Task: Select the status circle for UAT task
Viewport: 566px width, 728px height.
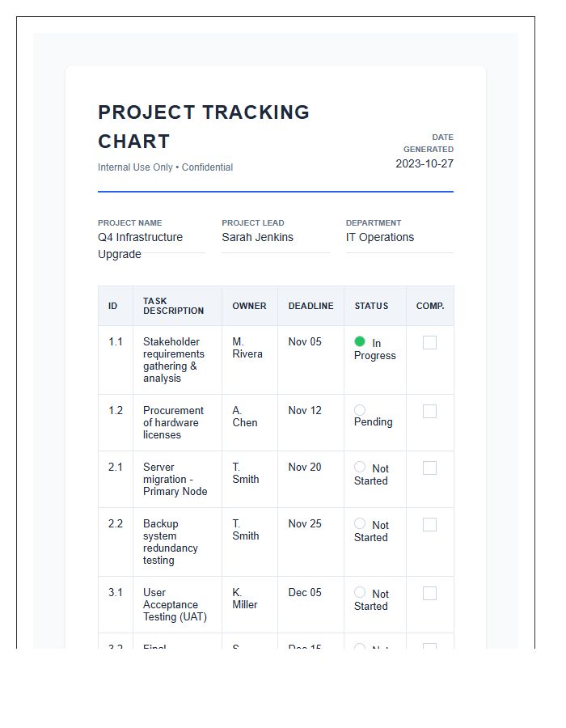Action: [x=360, y=592]
